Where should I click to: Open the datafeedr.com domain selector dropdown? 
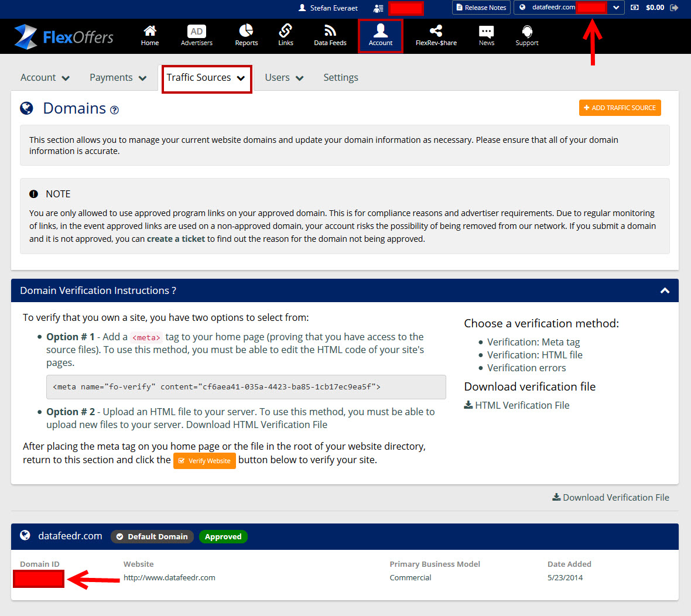coord(616,8)
